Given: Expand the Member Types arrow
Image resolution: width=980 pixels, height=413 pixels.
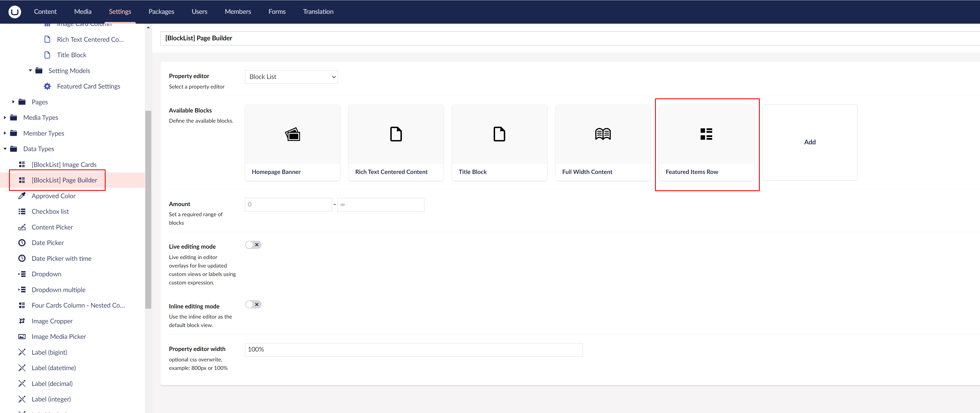Looking at the screenshot, I should (5, 133).
